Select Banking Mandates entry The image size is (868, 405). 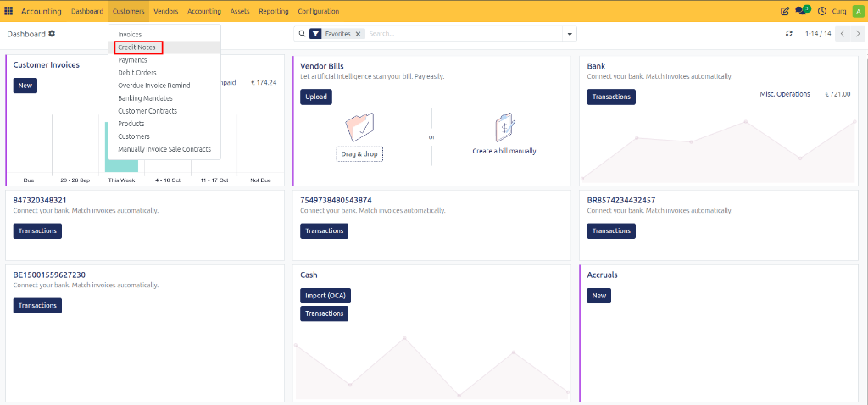pos(165,98)
